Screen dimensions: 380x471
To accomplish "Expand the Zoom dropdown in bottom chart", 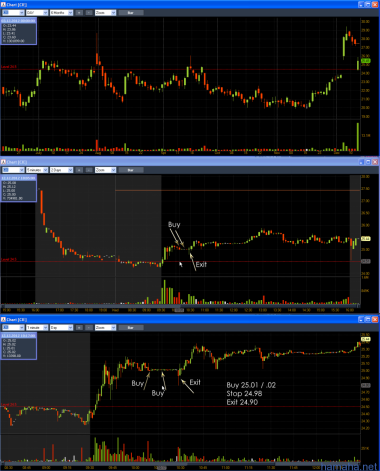I will (105, 328).
